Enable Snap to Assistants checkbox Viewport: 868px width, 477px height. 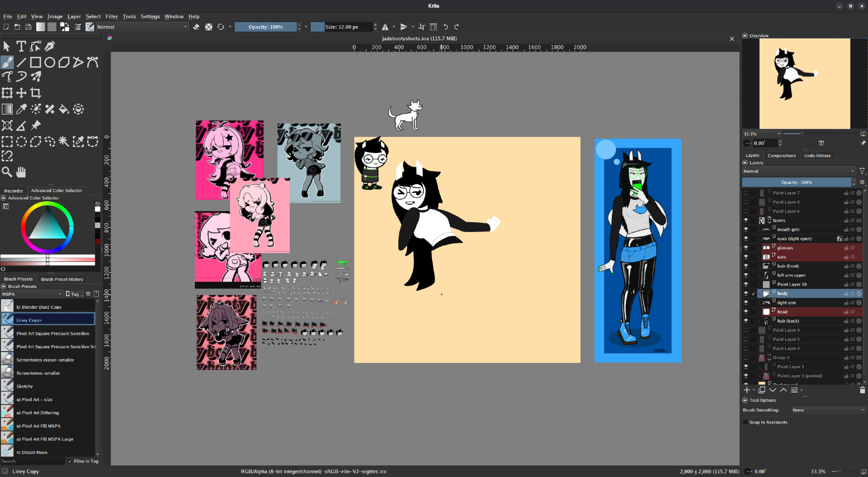click(x=746, y=422)
